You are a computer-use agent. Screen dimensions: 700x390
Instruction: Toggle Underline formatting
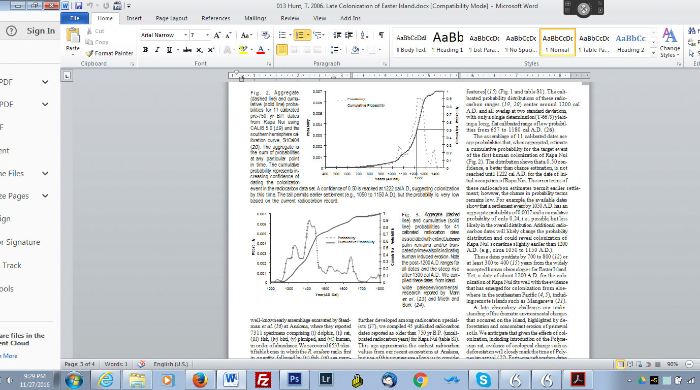point(169,50)
